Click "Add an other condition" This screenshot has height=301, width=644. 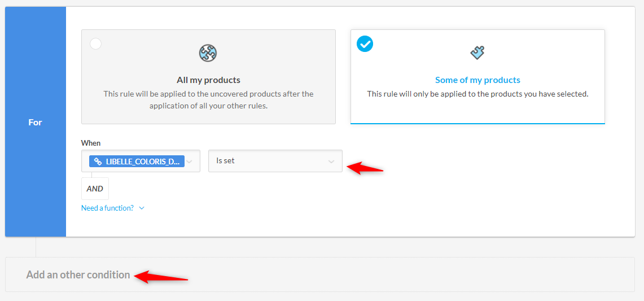coord(78,275)
